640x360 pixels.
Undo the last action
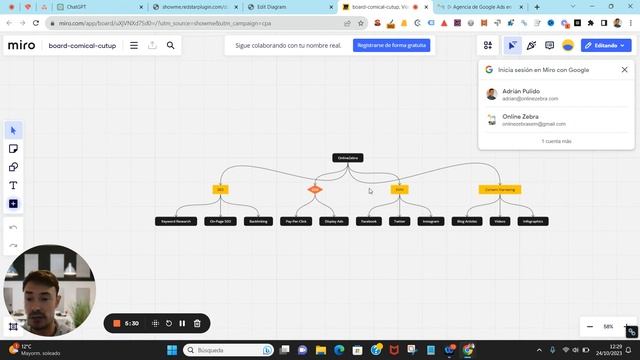point(13,227)
